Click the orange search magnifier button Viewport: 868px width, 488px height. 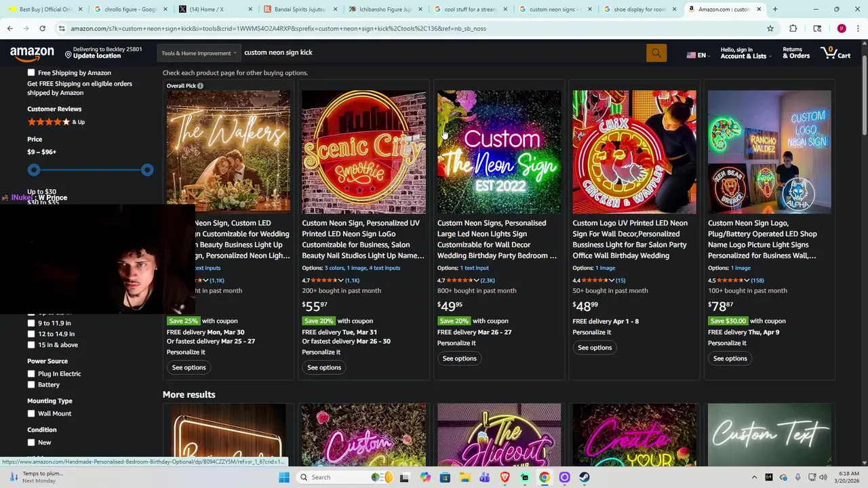point(656,53)
